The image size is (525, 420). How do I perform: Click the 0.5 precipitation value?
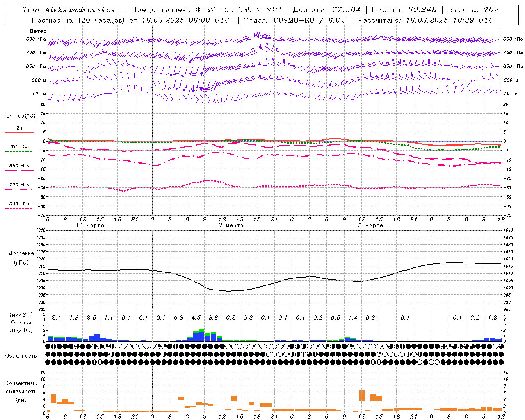click(336, 317)
